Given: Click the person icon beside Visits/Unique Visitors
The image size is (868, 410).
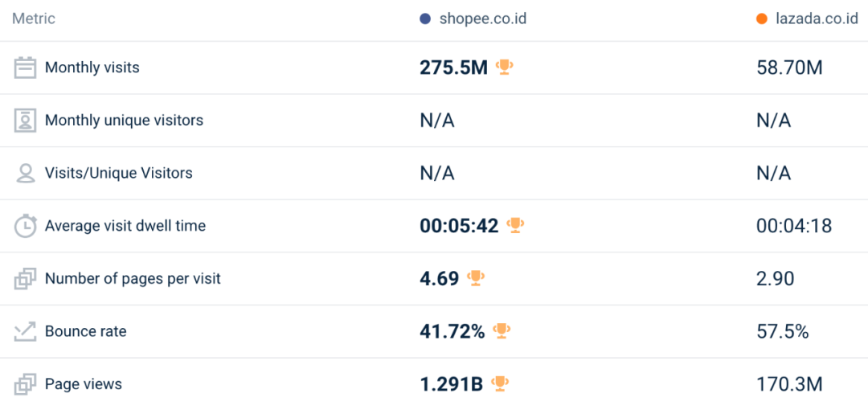Looking at the screenshot, I should coord(26,174).
